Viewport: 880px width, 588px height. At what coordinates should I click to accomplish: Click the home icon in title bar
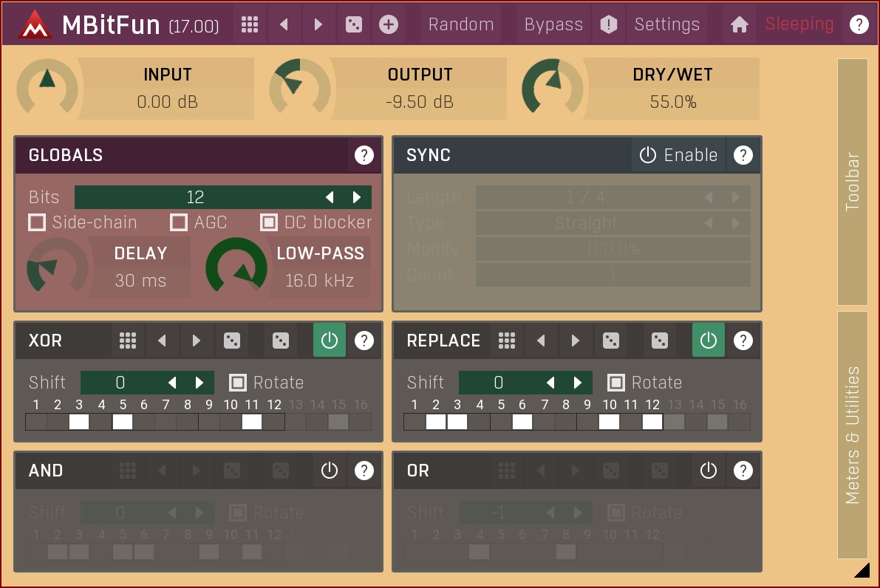point(739,24)
